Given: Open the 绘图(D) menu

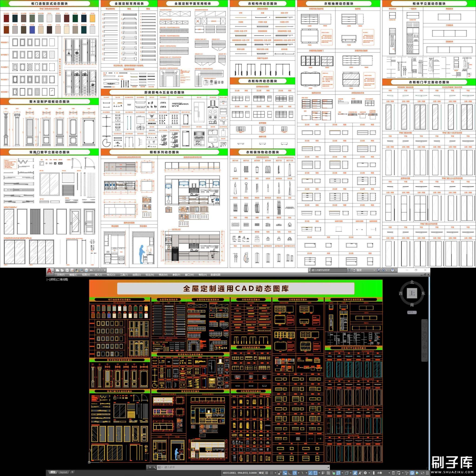Looking at the screenshot, I should (137, 275).
